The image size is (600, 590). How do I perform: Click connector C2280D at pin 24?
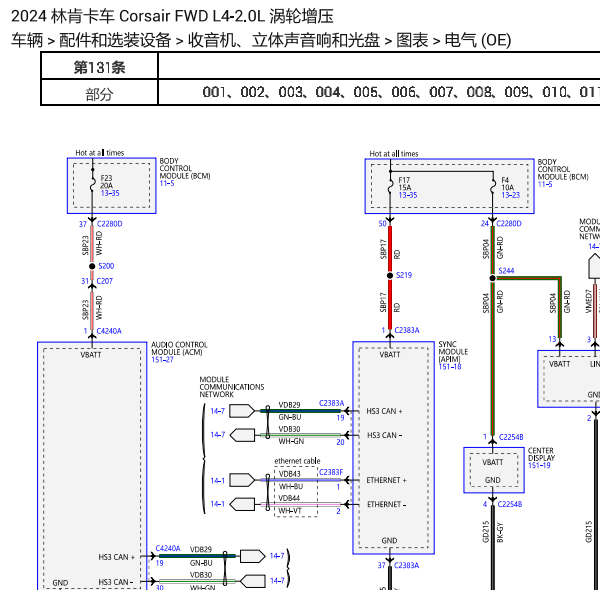tap(509, 223)
